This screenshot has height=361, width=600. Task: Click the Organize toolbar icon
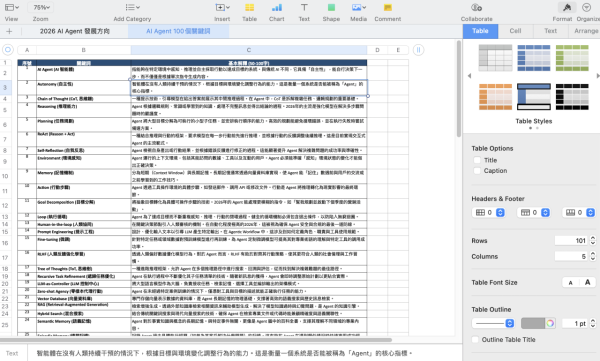click(x=586, y=7)
